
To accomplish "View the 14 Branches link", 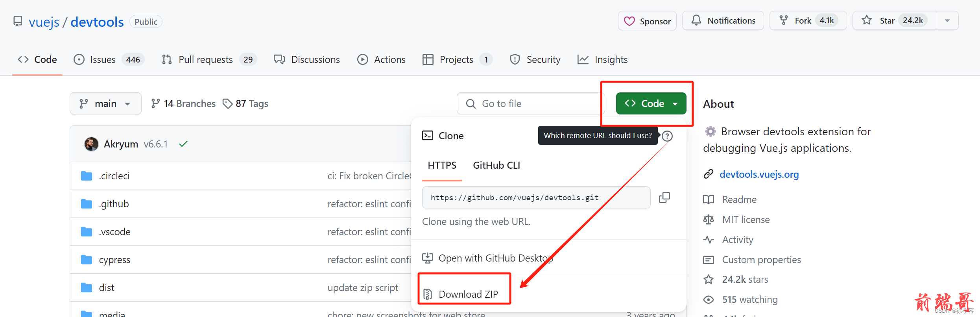I will pos(183,103).
